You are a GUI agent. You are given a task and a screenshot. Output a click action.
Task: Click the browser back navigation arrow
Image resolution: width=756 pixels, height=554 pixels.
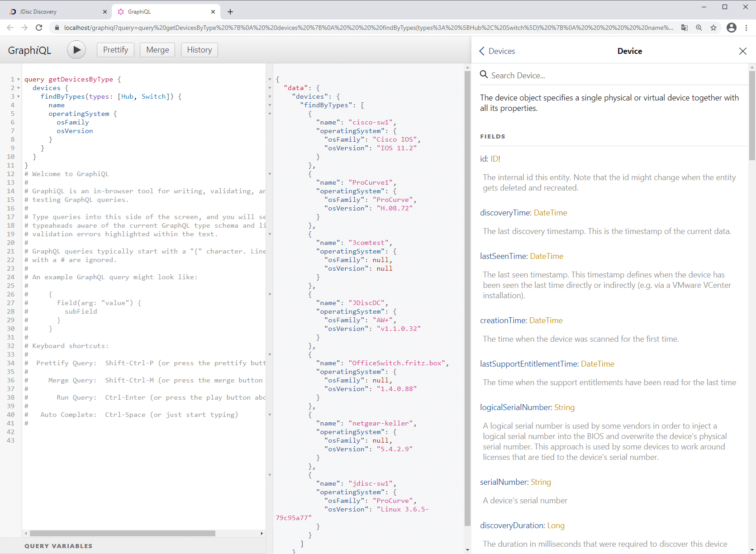(10, 28)
